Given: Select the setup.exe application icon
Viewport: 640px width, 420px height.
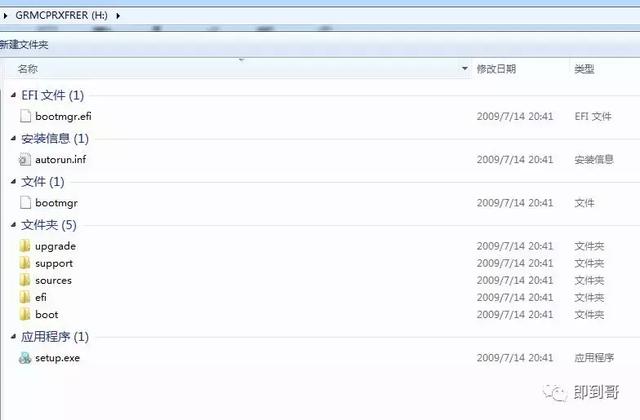Looking at the screenshot, I should click(x=25, y=358).
